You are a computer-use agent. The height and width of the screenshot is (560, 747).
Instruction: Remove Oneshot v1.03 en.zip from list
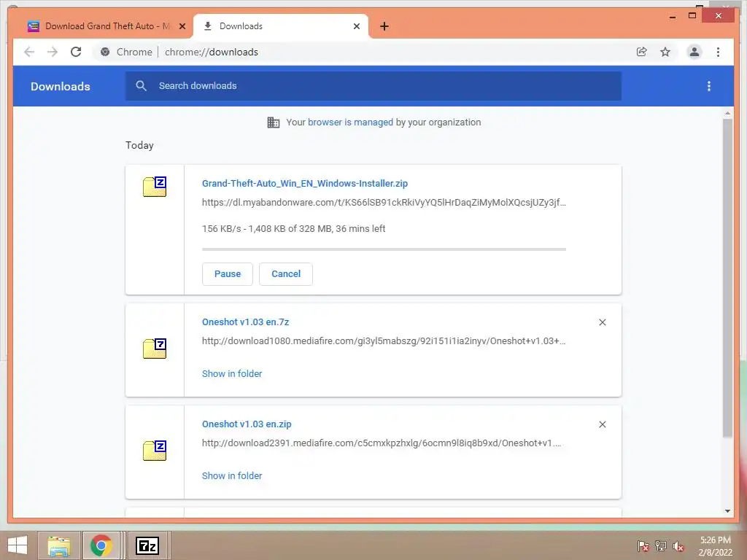[x=602, y=424]
